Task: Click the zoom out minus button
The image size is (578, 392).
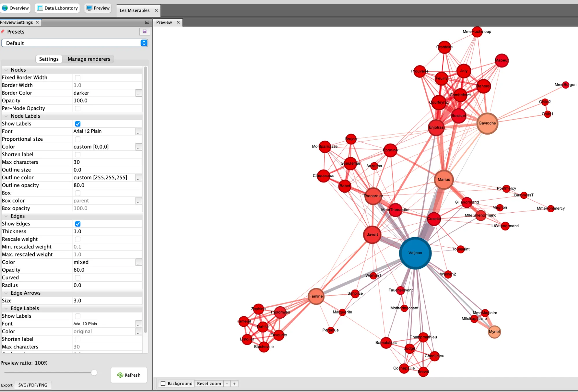Action: coord(227,384)
